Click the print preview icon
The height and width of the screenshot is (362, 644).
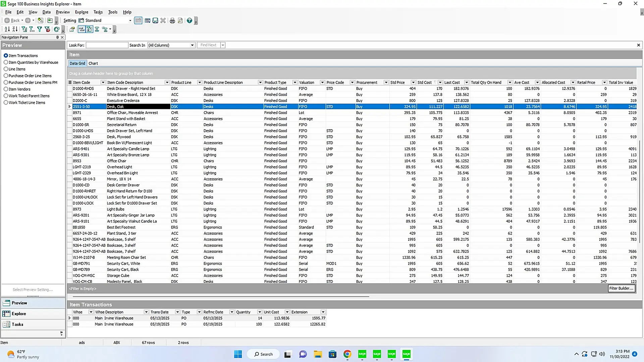180,20
